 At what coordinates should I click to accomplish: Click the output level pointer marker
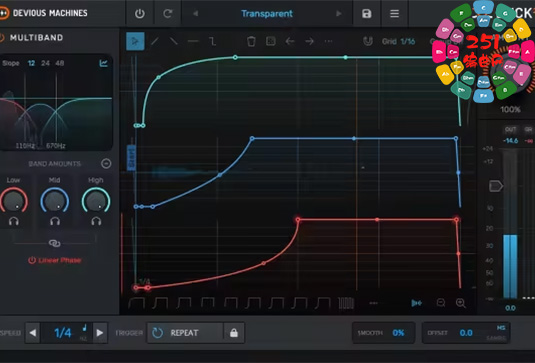click(496, 186)
